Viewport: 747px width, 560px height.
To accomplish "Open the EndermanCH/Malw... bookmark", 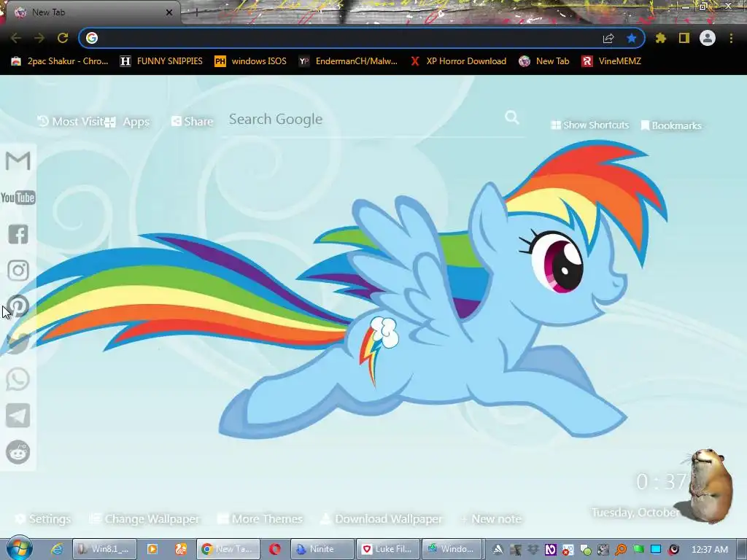I will click(348, 61).
